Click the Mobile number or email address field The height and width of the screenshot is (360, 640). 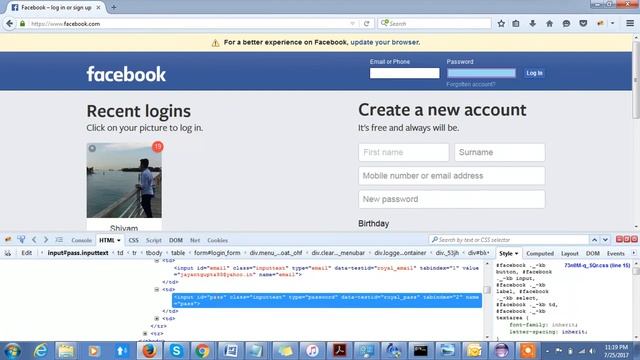pos(452,176)
